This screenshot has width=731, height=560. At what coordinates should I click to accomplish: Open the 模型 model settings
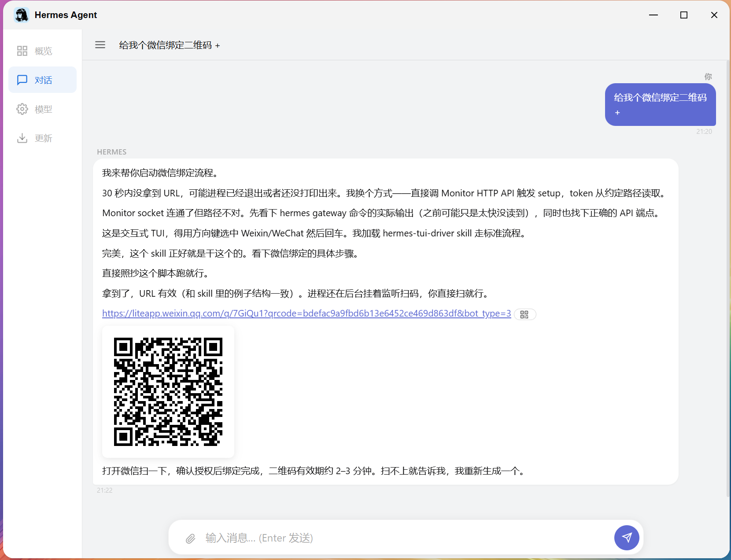tap(43, 109)
